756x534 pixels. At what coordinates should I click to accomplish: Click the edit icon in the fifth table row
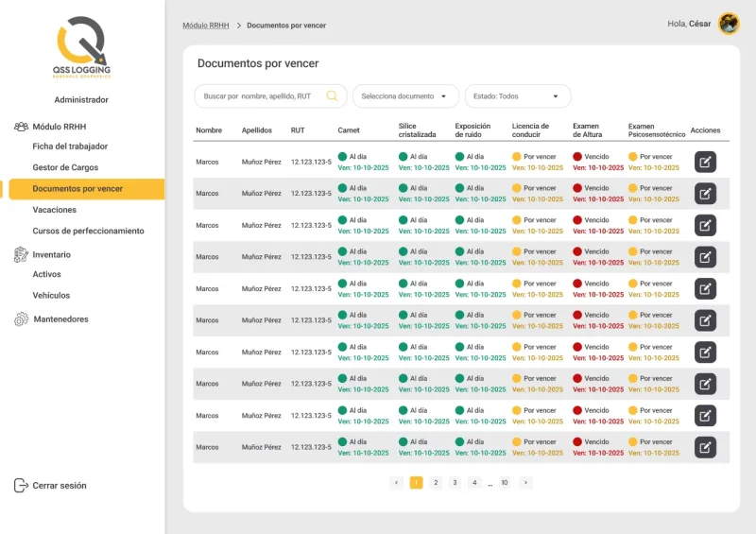(705, 289)
